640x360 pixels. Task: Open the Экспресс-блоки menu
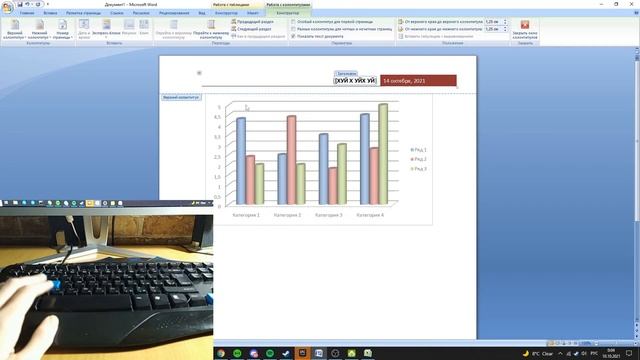(x=106, y=29)
